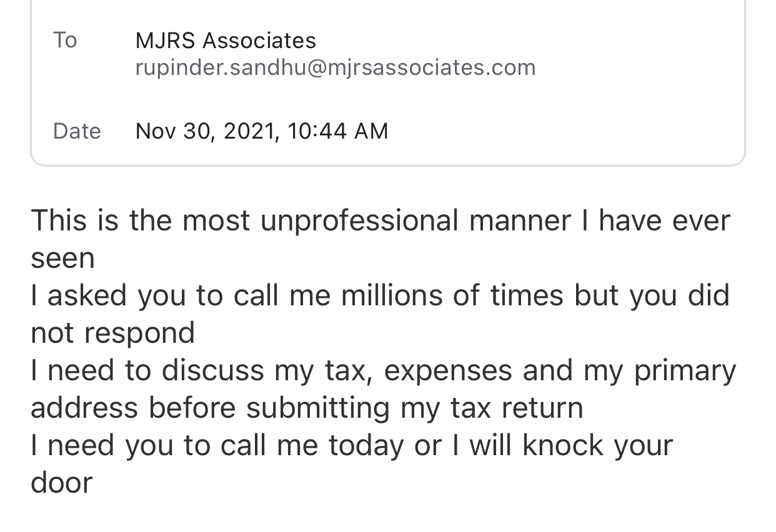Viewport: 776px width, 532px height.
Task: Place cursor on the word "seen"
Action: click(x=62, y=259)
